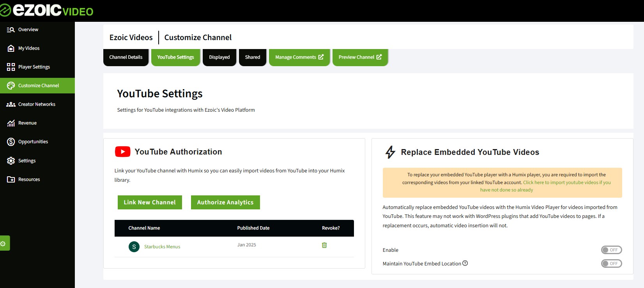Viewport: 644px width, 288px height.
Task: Click the Opportunities dollar icon
Action: pos(11,142)
